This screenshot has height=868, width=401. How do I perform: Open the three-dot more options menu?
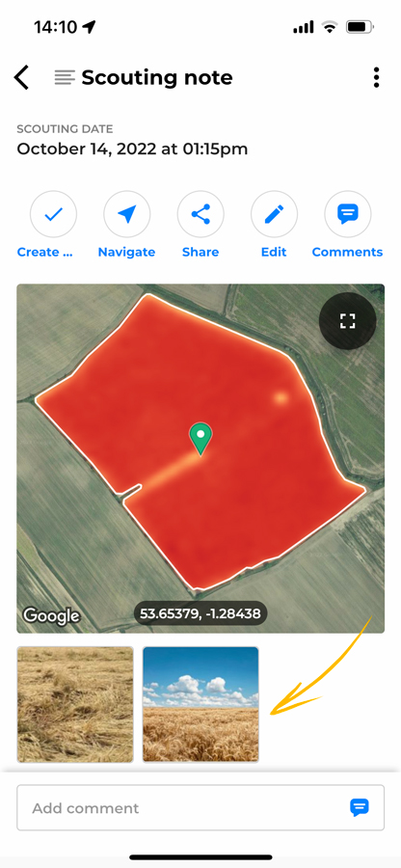click(376, 77)
